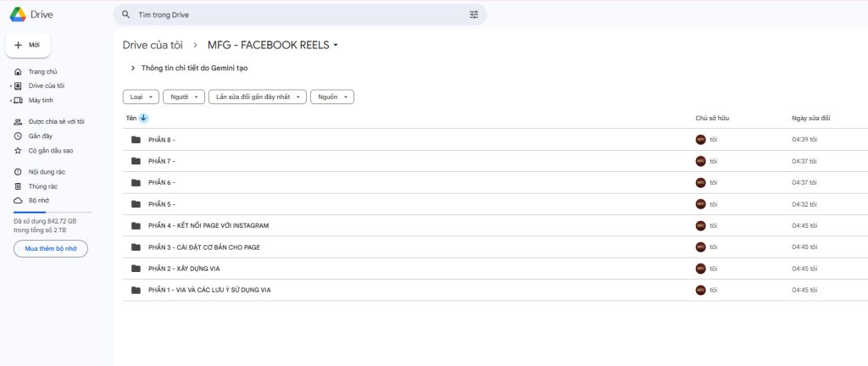
Task: Open Lần sửa đổi gần đây nhất filter
Action: click(258, 97)
